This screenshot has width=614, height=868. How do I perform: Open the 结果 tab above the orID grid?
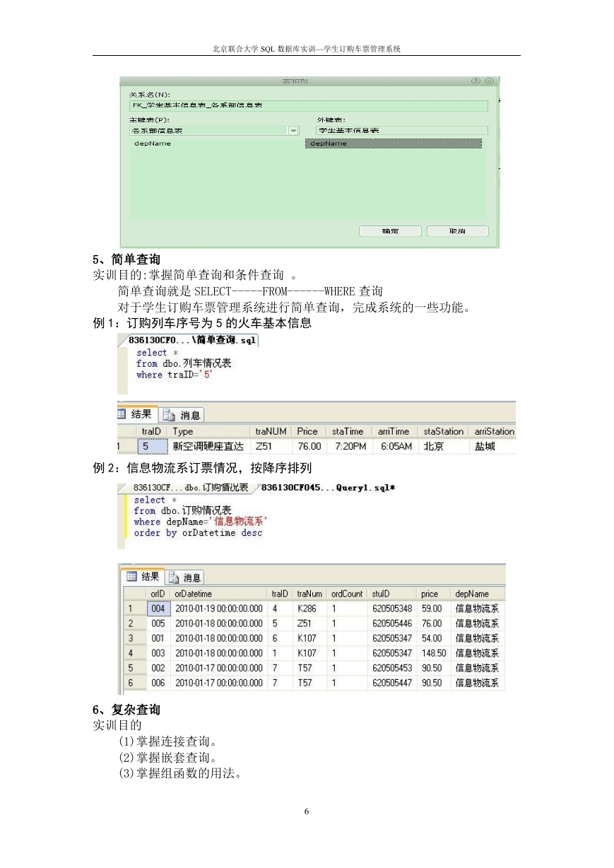tap(143, 576)
